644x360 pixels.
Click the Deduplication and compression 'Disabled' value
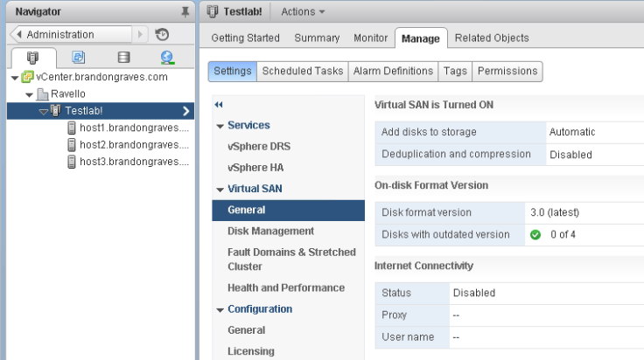(570, 155)
